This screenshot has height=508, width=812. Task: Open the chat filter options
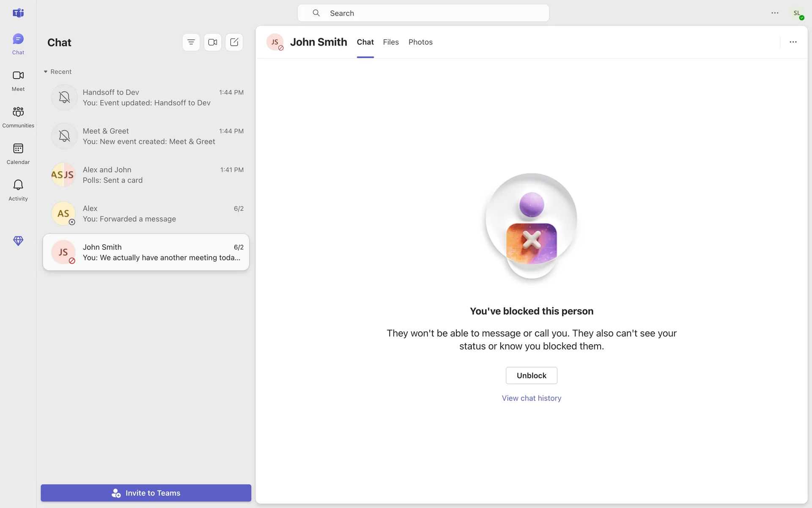coord(191,42)
